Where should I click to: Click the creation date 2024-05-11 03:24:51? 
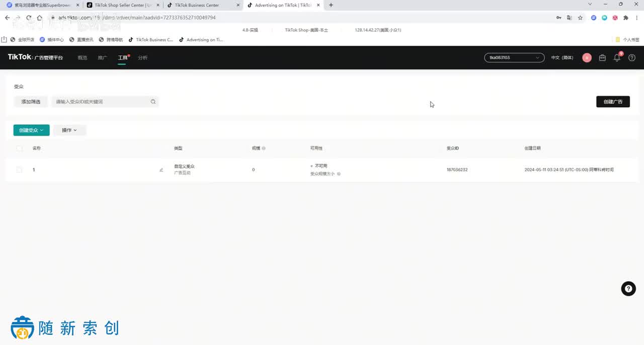click(569, 170)
